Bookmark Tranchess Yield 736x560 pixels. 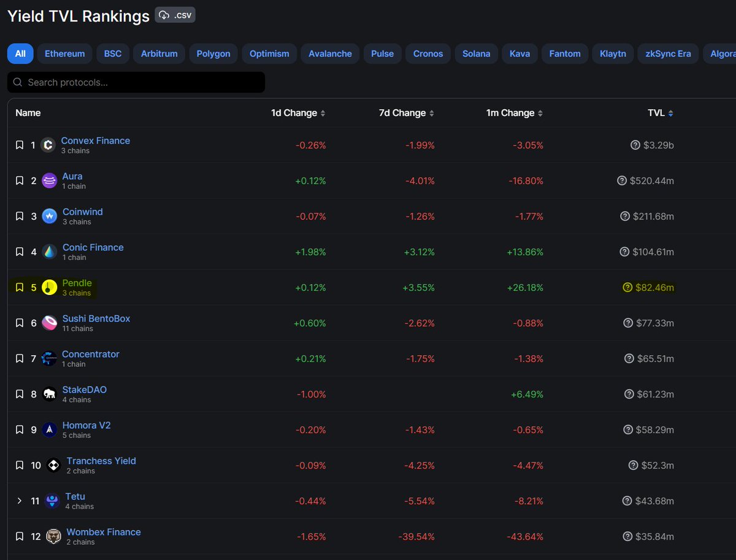[x=19, y=466]
